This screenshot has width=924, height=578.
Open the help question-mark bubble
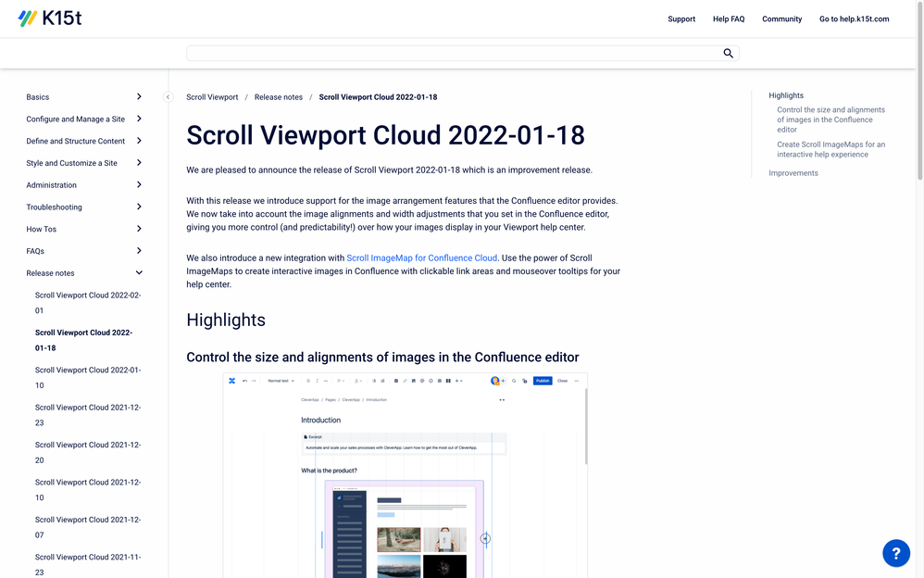point(895,553)
